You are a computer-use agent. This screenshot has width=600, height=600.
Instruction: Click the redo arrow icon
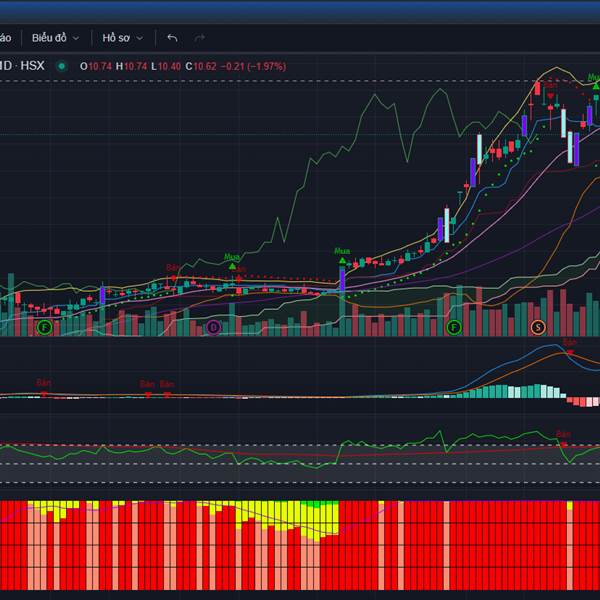(x=199, y=38)
